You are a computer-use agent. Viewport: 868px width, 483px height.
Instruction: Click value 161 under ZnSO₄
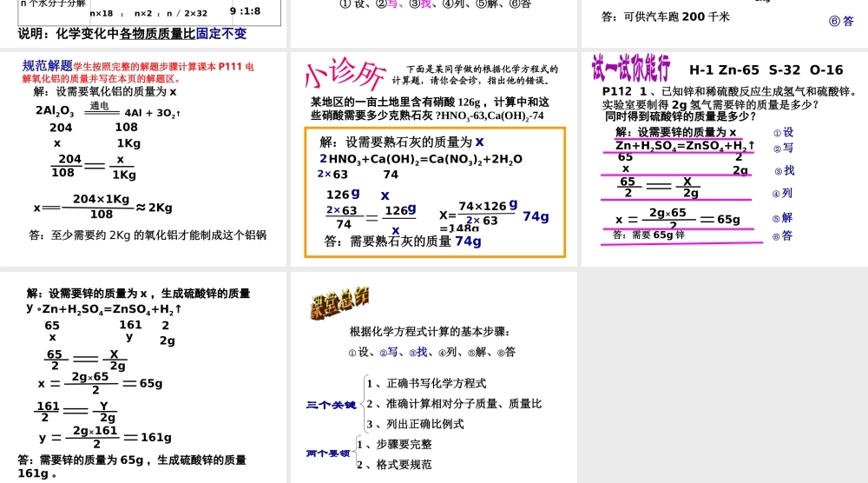131,325
